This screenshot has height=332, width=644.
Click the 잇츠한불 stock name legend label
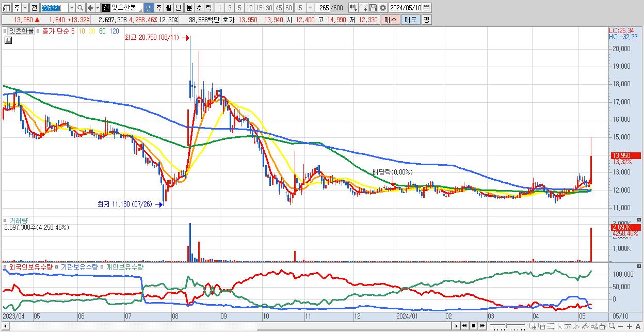coord(22,31)
